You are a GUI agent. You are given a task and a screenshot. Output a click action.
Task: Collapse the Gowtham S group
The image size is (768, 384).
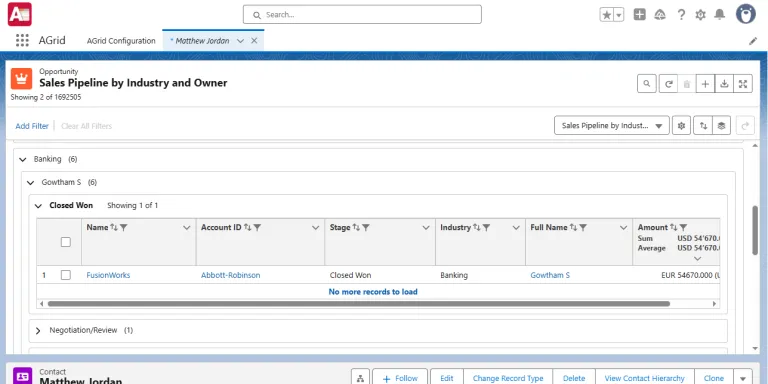30,183
